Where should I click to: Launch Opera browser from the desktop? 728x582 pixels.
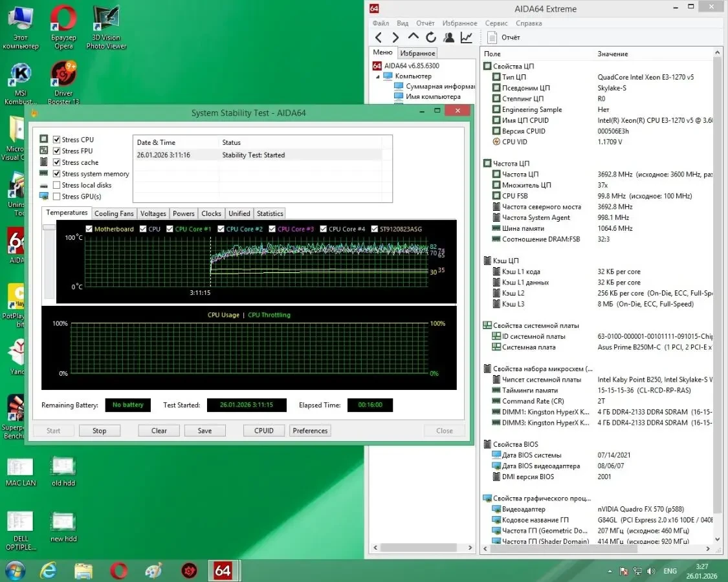click(x=63, y=19)
